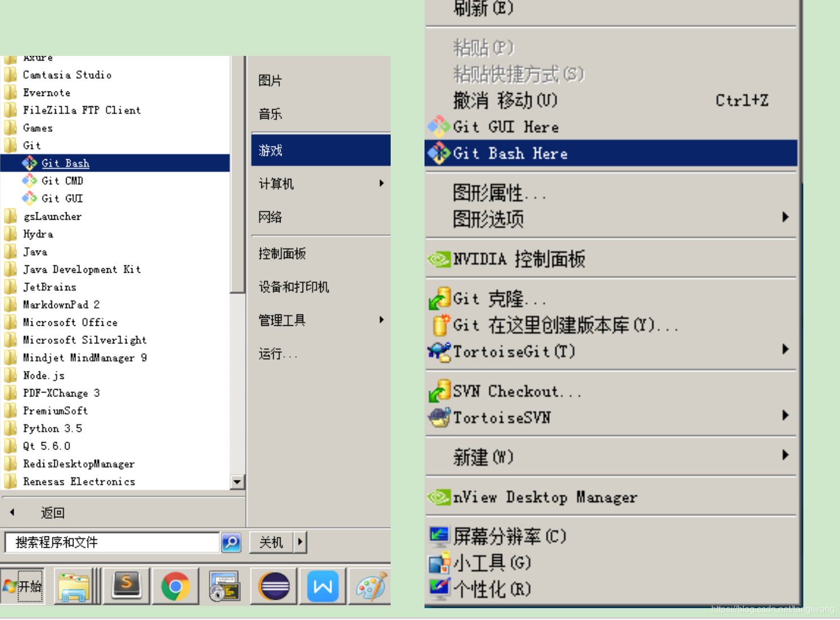Open the 新建(W) submenu arrow
This screenshot has width=840, height=620.
click(x=785, y=455)
